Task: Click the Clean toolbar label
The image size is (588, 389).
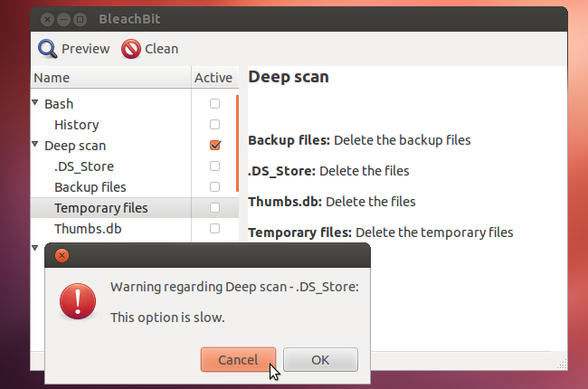Action: (x=162, y=49)
